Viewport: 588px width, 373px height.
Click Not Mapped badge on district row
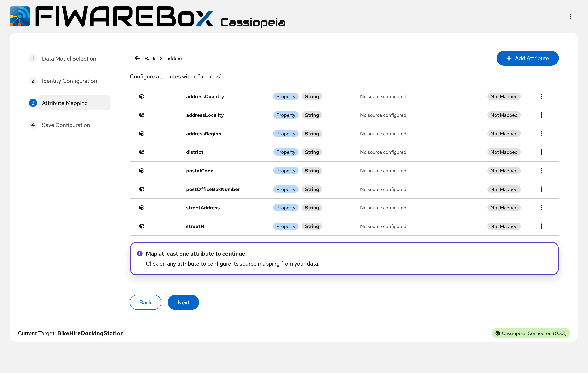point(504,152)
